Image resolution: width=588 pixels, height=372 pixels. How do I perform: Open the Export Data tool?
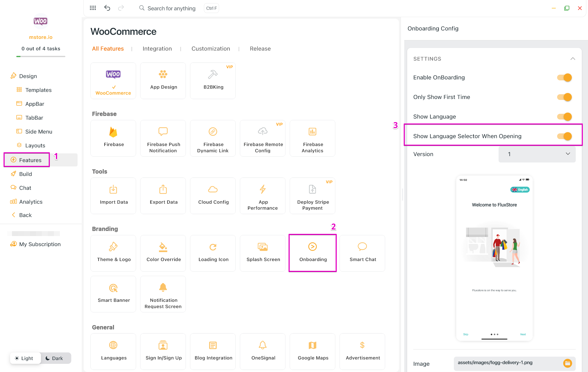pos(163,196)
